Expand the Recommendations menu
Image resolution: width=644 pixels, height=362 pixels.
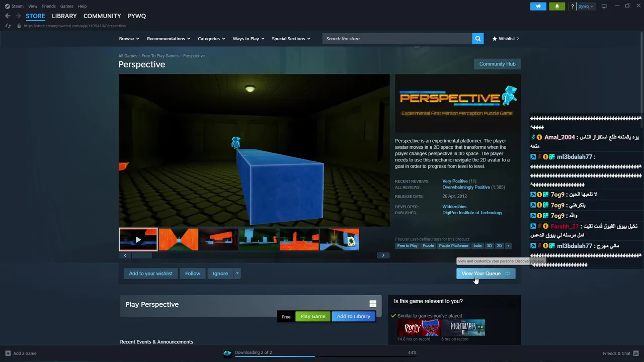169,39
